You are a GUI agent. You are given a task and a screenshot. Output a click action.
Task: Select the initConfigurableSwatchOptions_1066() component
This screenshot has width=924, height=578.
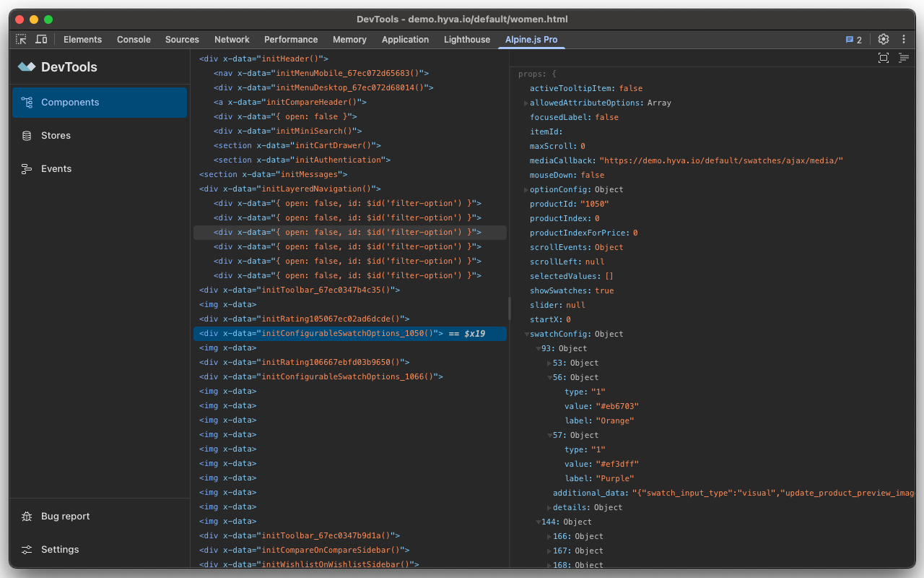click(x=350, y=377)
